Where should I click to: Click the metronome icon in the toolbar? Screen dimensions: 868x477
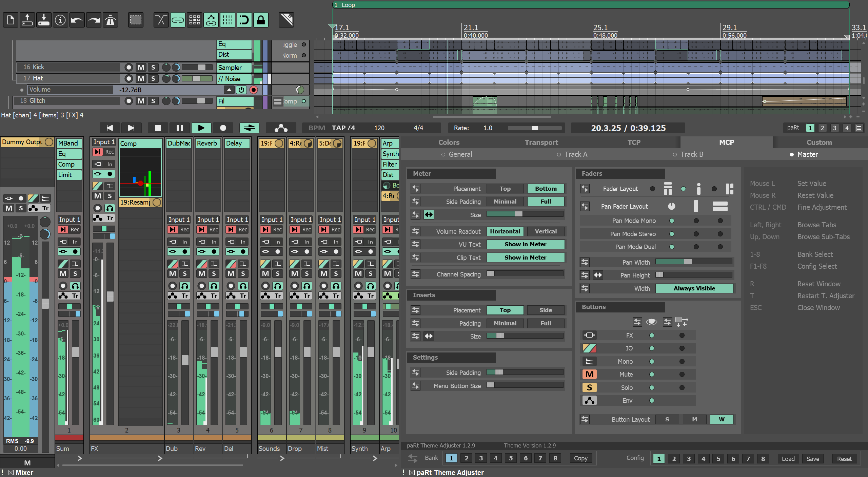pos(111,20)
